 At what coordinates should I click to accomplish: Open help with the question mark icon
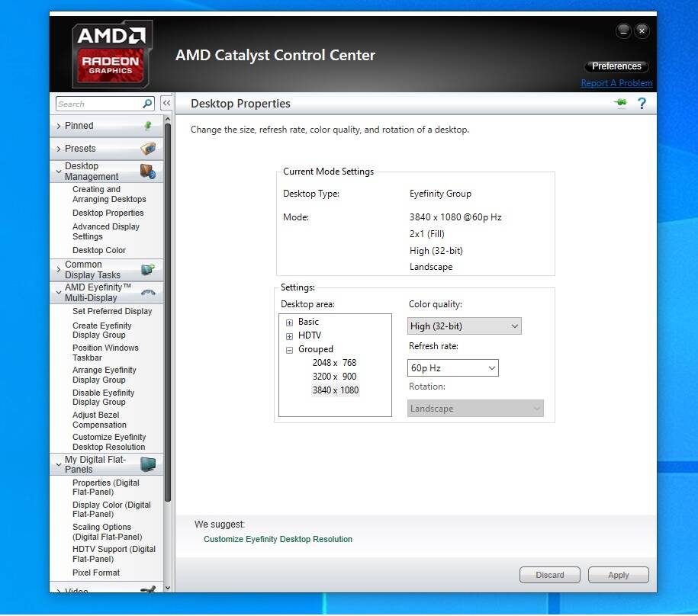coord(642,103)
